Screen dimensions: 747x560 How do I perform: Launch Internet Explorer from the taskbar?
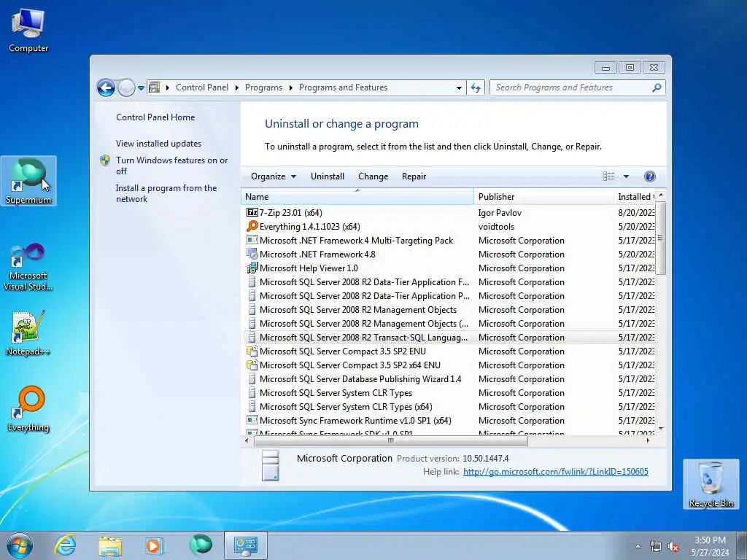[65, 545]
